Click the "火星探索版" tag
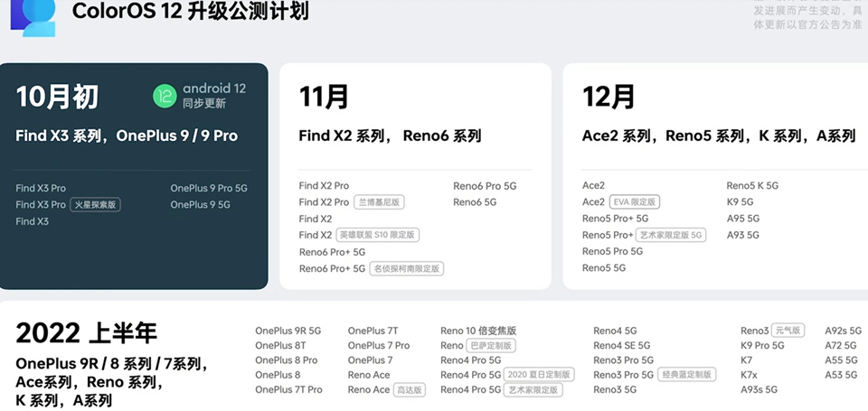Screen dimensions: 868x411 (95, 205)
